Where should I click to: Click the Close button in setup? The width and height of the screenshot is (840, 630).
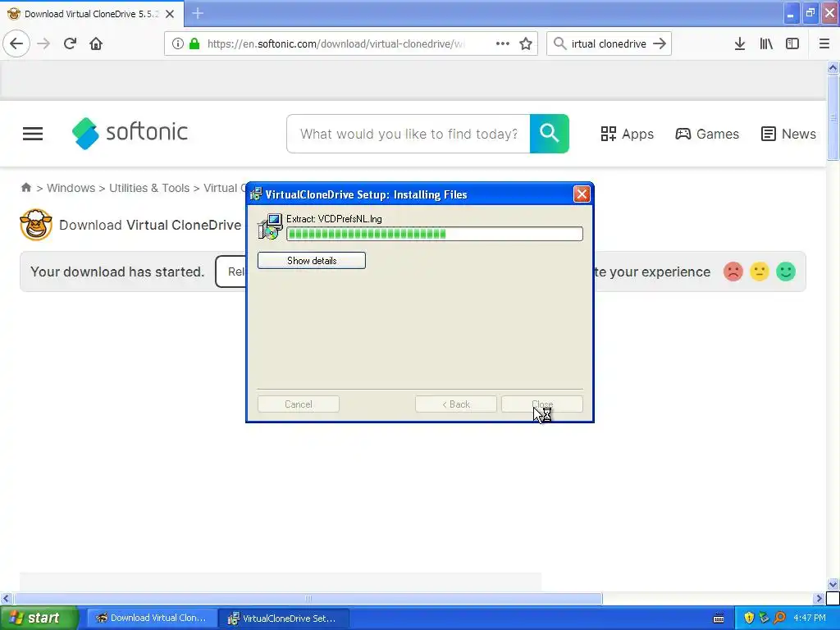point(541,404)
